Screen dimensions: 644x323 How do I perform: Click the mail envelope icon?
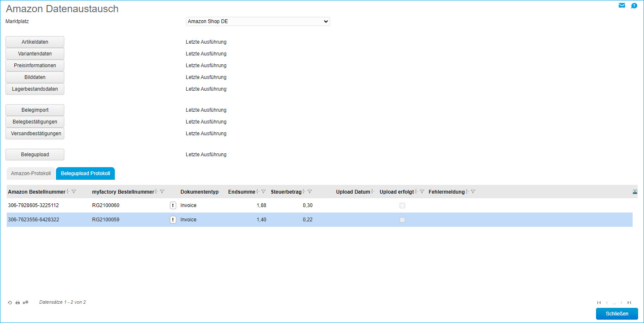622,5
